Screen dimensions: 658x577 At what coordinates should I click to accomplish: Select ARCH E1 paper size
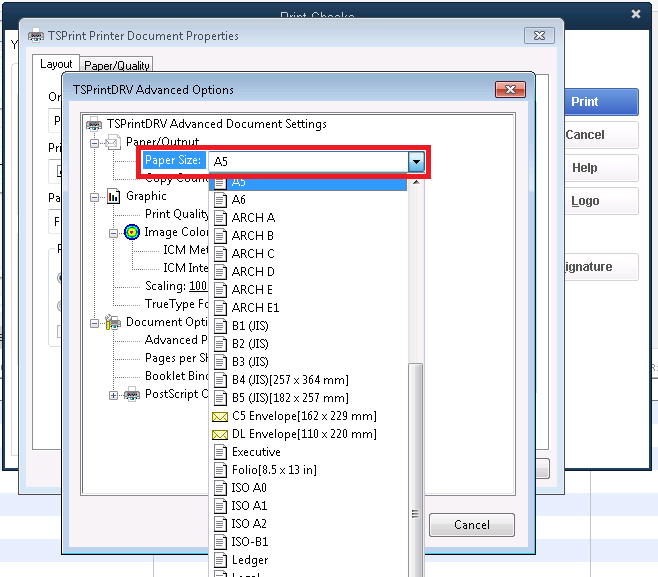310,308
